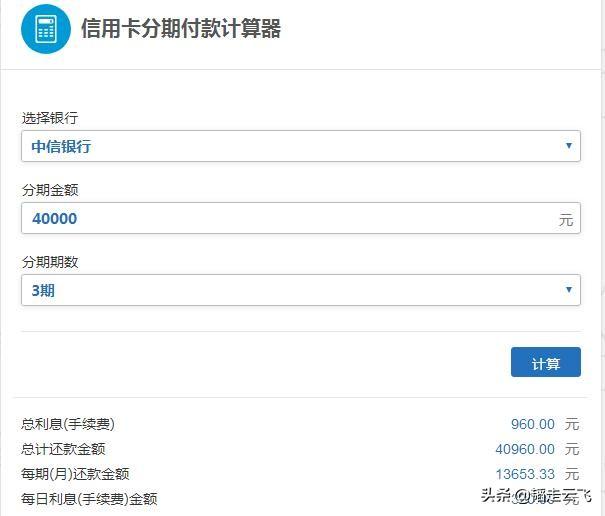This screenshot has height=516, width=605.
Task: Expand the 分期期数 3期 dropdown
Action: (301, 290)
